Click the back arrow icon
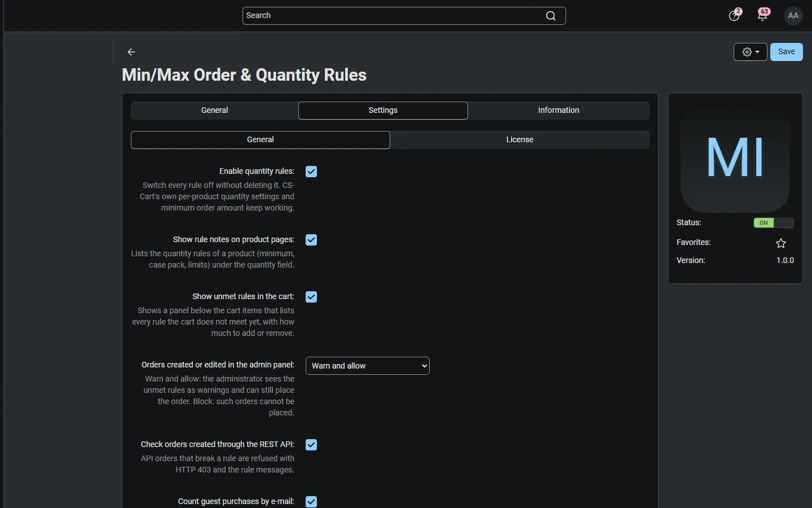 click(131, 52)
